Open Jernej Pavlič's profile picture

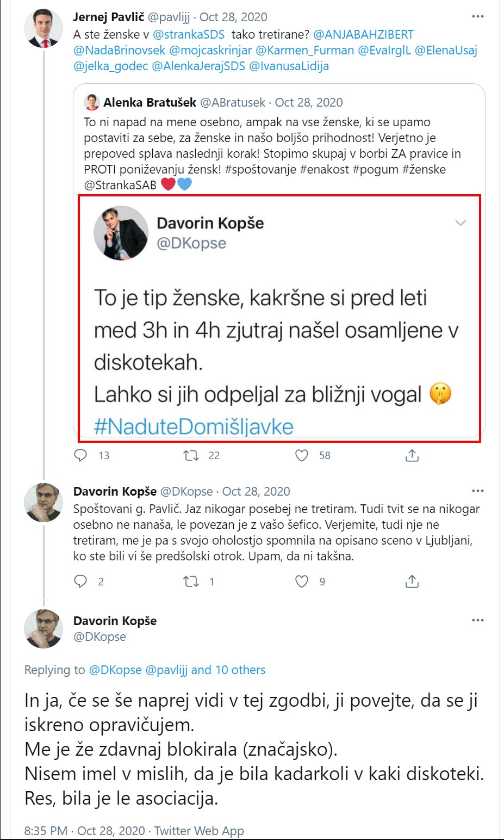click(43, 29)
